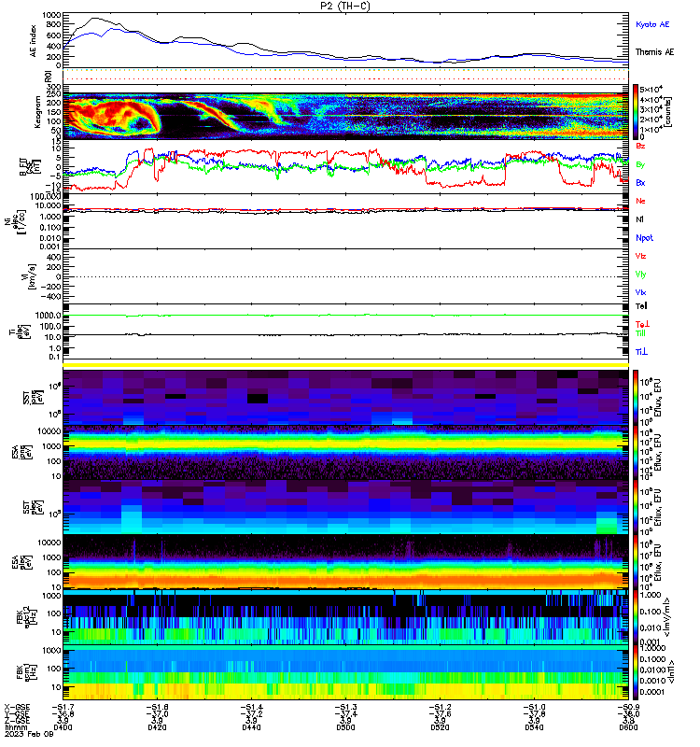This screenshot has height=747, width=700.
Task: Click the ESA ions eV axis label
Action: click(x=21, y=453)
